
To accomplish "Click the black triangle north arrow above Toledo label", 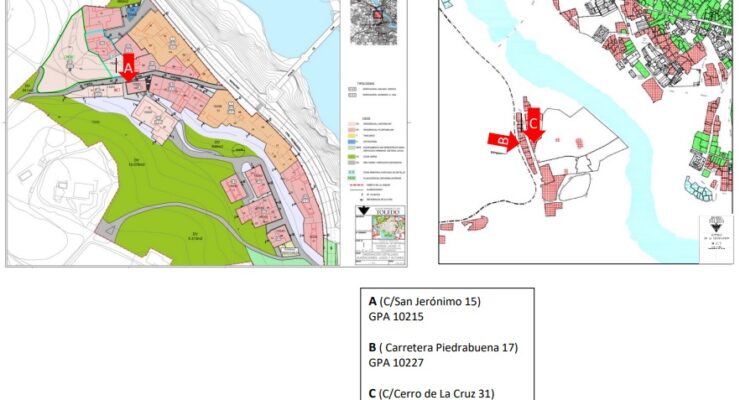I will (364, 211).
